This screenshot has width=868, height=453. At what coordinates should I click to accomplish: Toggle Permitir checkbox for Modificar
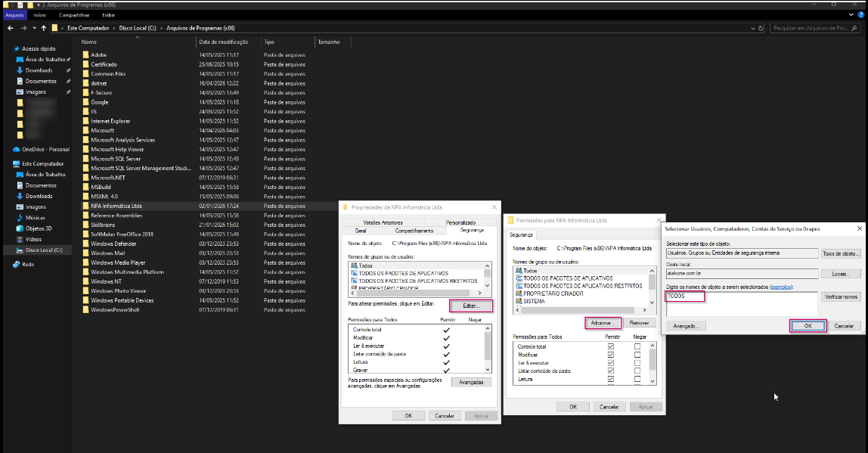611,355
